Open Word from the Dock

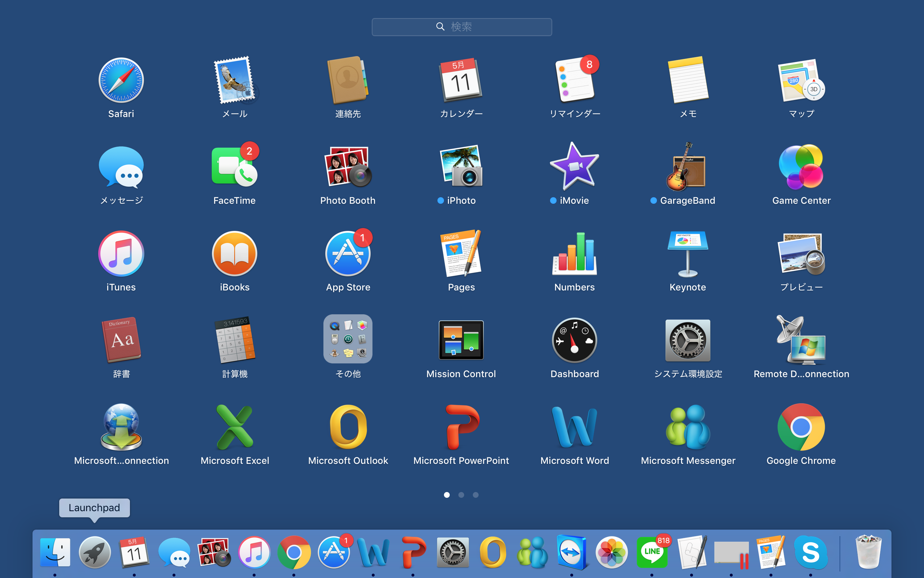(x=373, y=552)
